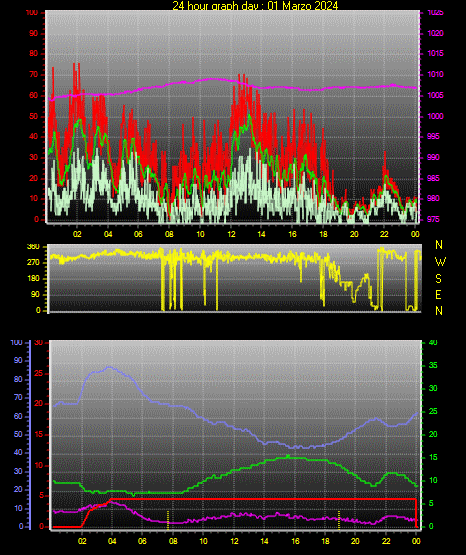Click the magenta 995 pressure axis label
This screenshot has height=555, width=466.
coord(433,136)
